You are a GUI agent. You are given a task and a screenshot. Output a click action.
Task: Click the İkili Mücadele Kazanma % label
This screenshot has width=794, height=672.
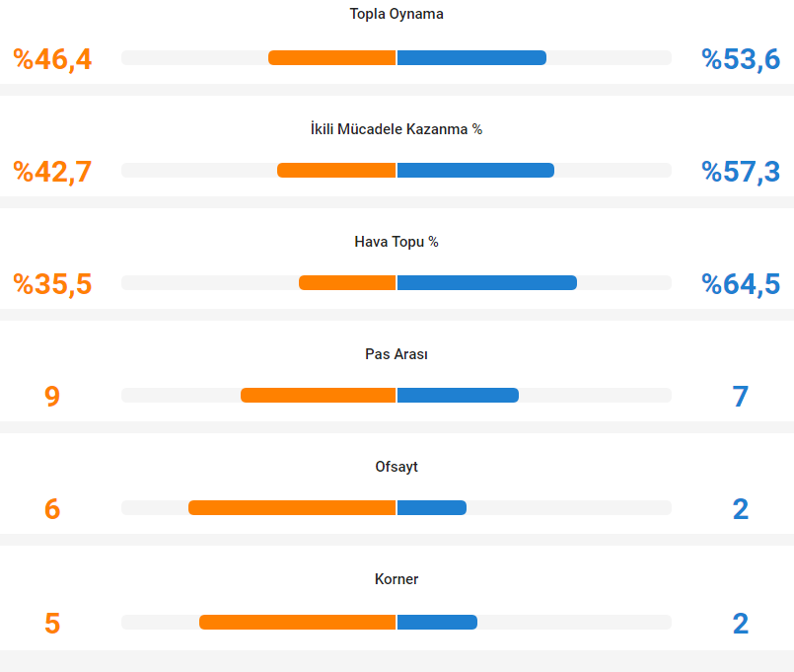pos(397,129)
